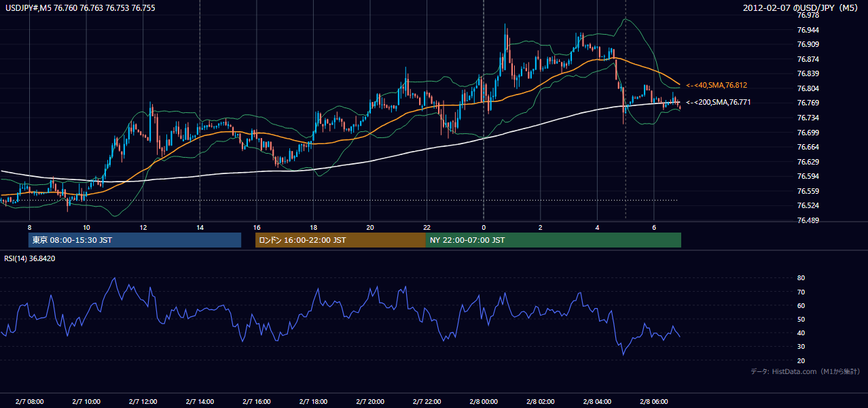The image size is (868, 408).
Task: Click the 76.524 price axis label
Action: [x=808, y=205]
